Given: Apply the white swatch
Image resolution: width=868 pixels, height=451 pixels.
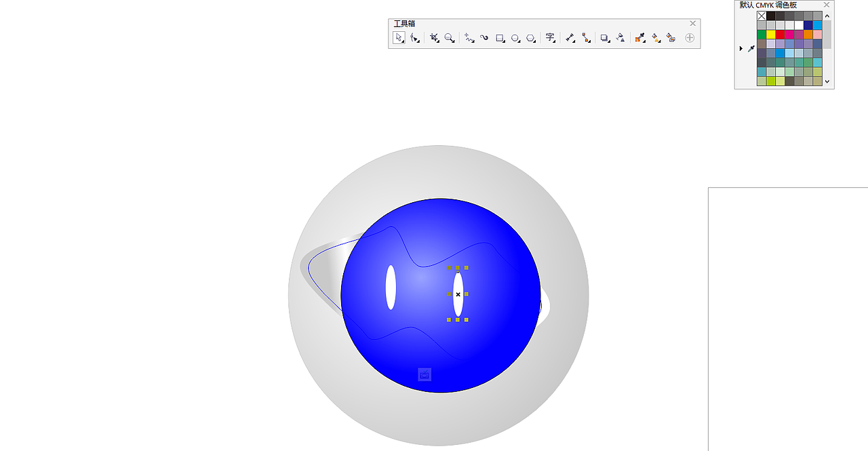Looking at the screenshot, I should (x=799, y=25).
